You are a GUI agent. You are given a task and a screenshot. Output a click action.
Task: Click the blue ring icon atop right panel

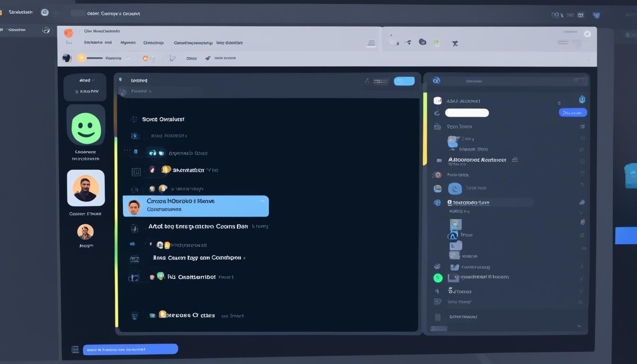click(437, 81)
